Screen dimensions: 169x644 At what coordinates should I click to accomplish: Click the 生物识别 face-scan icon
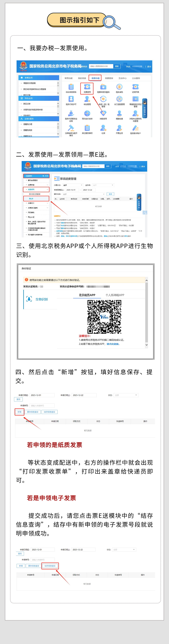click(x=29, y=299)
